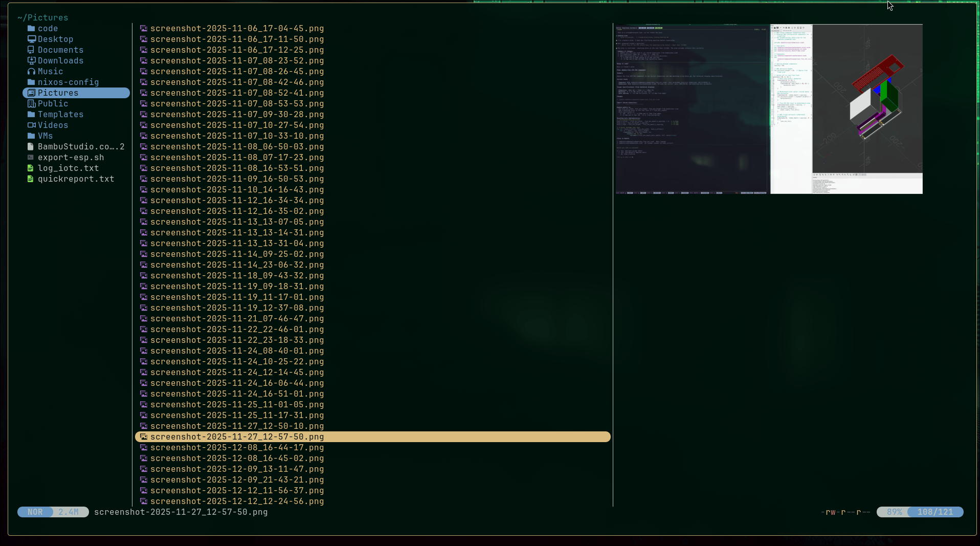The image size is (980, 546).
Task: Click the Videos camera icon
Action: tap(31, 125)
